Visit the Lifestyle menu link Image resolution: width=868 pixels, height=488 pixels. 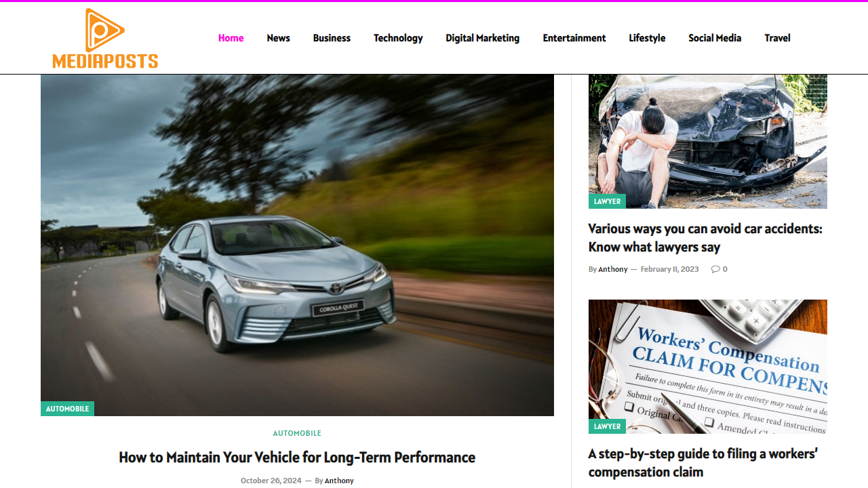pos(647,38)
